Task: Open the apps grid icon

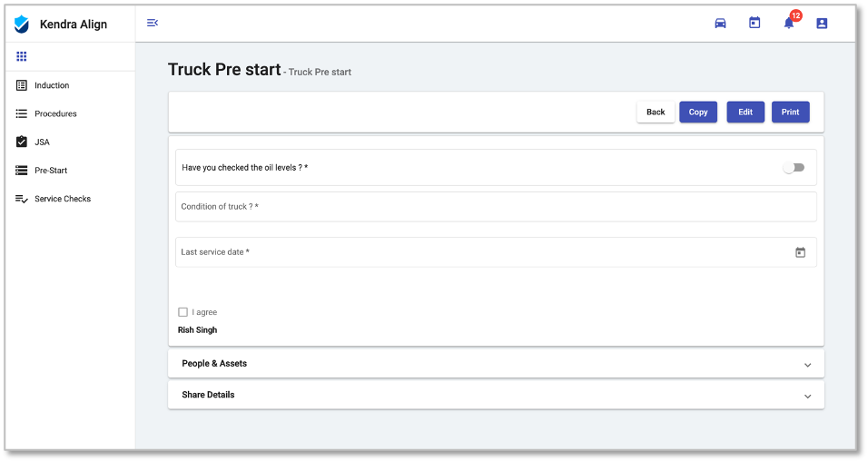Action: tap(22, 56)
